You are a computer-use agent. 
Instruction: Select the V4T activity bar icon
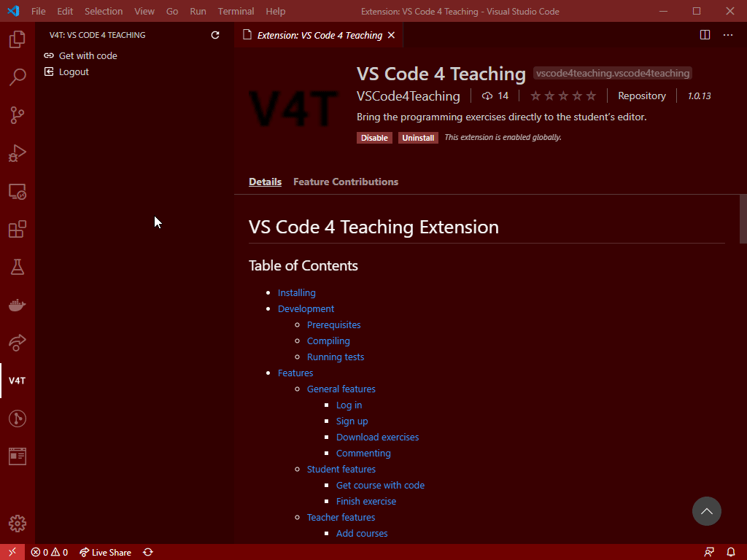click(x=18, y=381)
